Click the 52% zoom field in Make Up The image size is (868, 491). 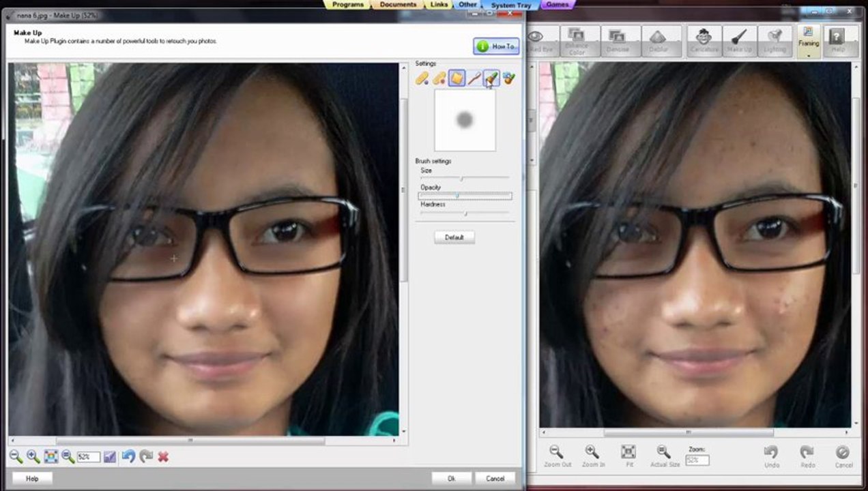point(88,457)
